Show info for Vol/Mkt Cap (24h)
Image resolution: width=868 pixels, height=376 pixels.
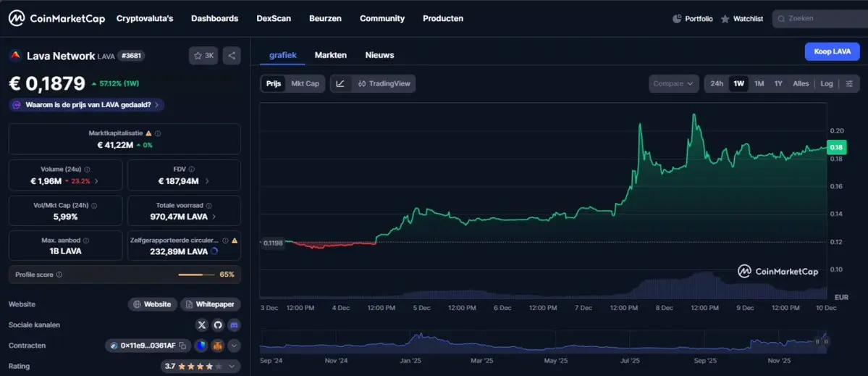[94, 206]
